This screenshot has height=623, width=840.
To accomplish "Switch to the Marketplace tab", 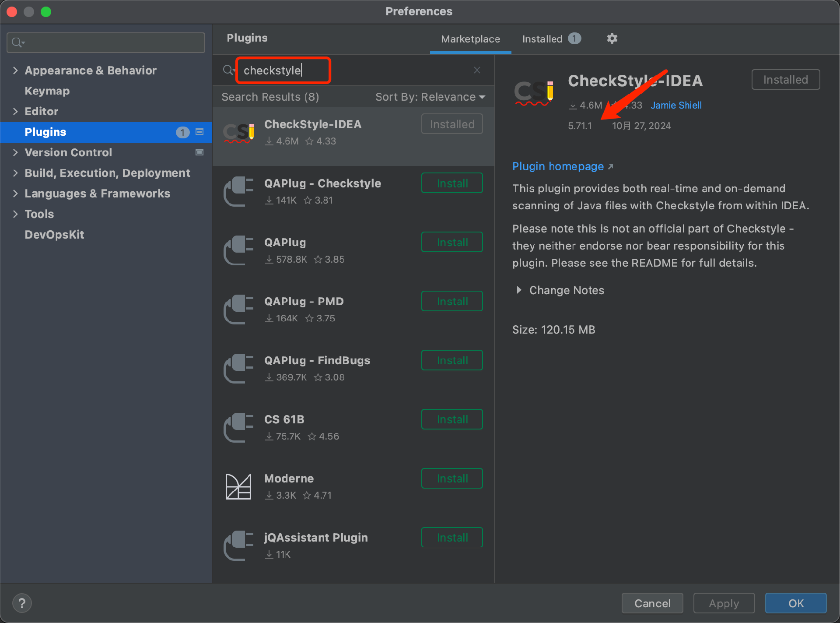I will pos(470,39).
